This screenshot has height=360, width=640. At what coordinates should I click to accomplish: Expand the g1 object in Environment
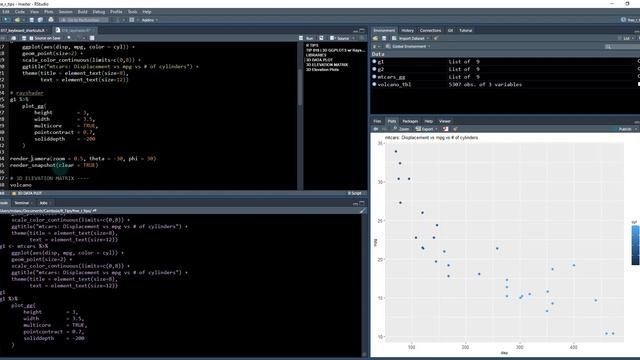374,62
